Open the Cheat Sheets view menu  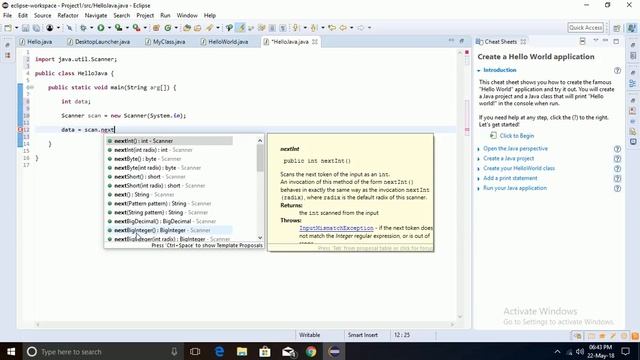[x=596, y=41]
